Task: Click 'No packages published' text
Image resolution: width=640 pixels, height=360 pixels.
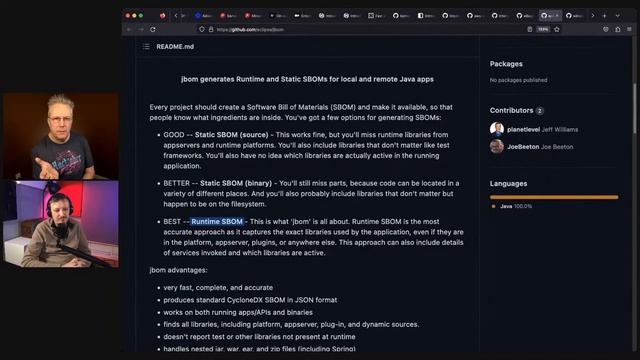Action: (518, 80)
